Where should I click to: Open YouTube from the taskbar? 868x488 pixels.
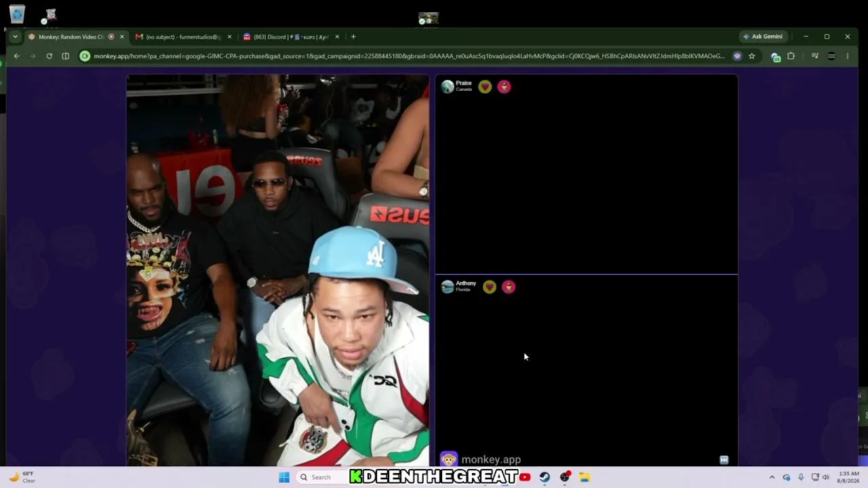(525, 477)
